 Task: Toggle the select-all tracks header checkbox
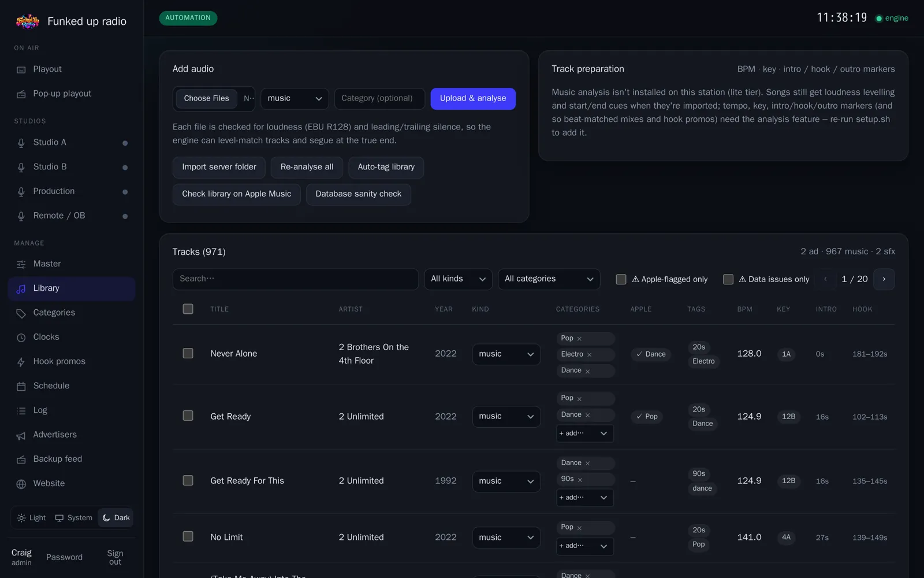point(188,309)
